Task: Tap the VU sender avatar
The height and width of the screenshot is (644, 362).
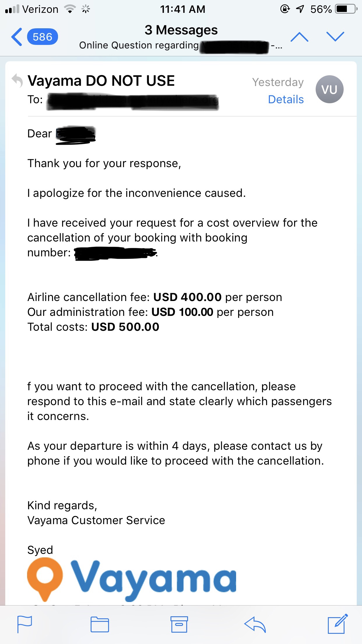Action: (329, 89)
